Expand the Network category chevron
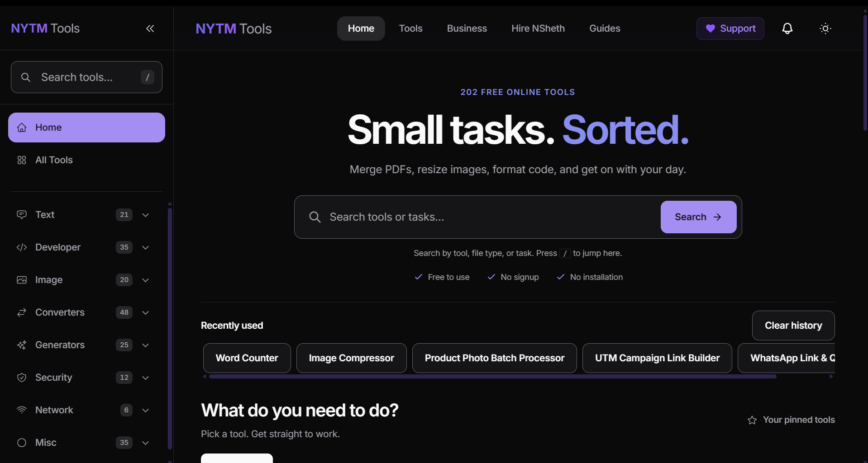The height and width of the screenshot is (463, 868). pos(146,410)
